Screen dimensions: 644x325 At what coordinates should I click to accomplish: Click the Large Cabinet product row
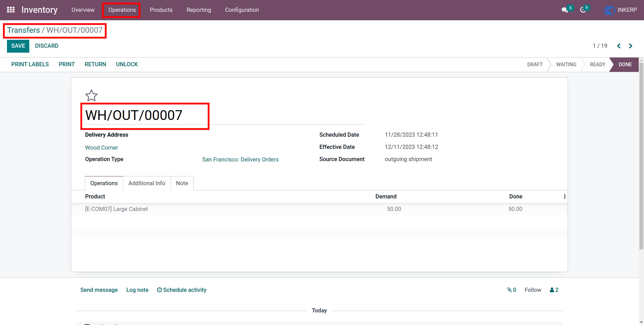pyautogui.click(x=319, y=209)
